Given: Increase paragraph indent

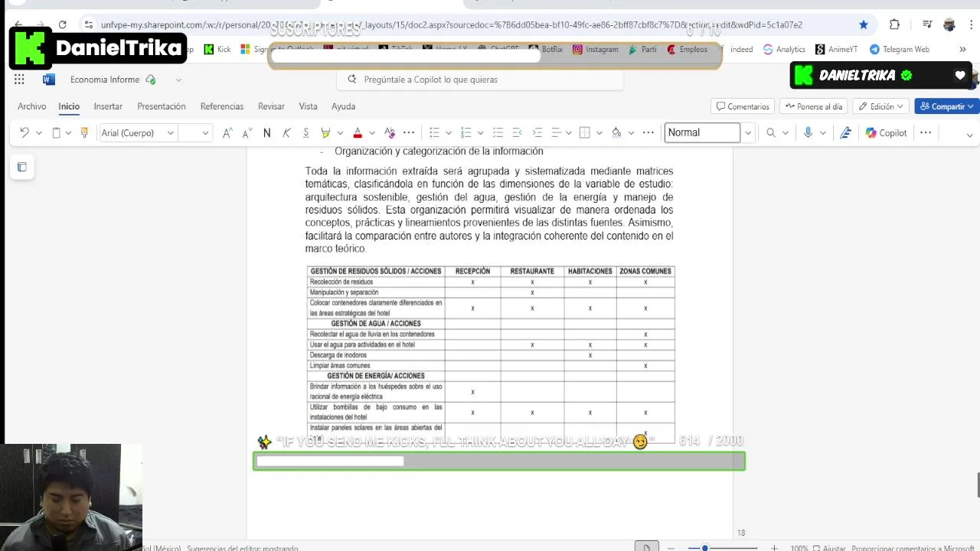Looking at the screenshot, I should [x=537, y=133].
